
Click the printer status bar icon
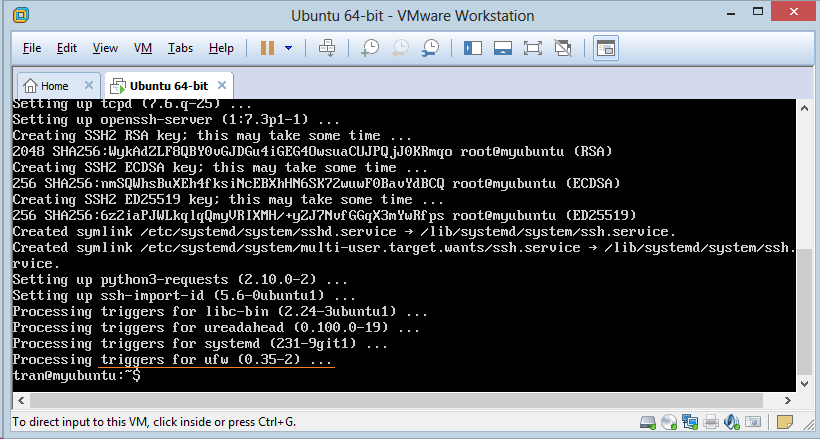coord(711,422)
